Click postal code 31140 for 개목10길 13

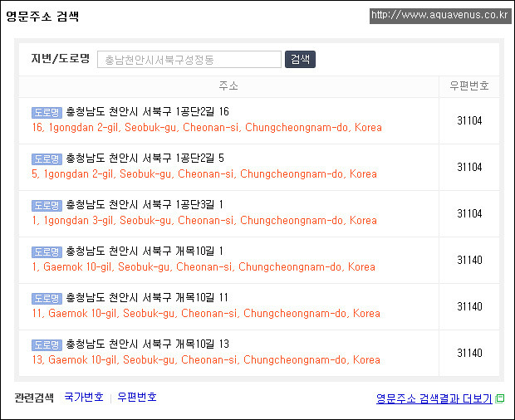[x=469, y=354]
